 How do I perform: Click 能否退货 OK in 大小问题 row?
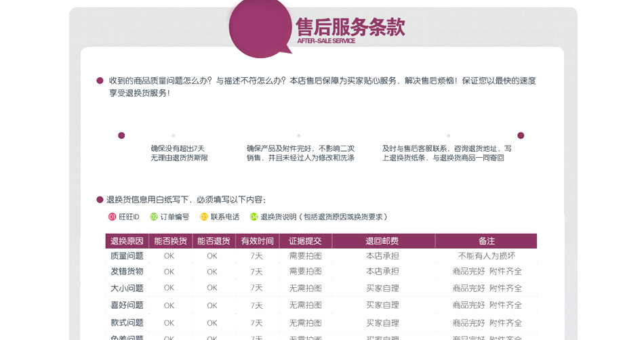tap(212, 288)
